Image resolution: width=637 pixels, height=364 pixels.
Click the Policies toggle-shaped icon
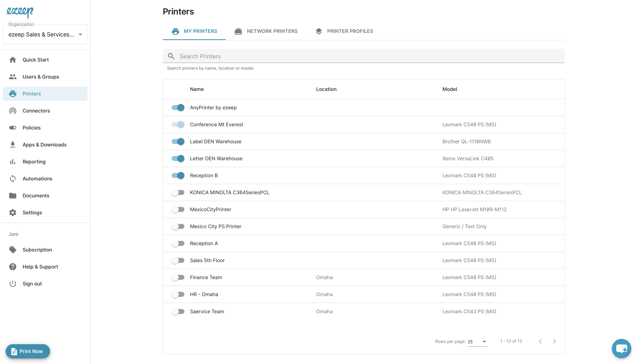[13, 128]
